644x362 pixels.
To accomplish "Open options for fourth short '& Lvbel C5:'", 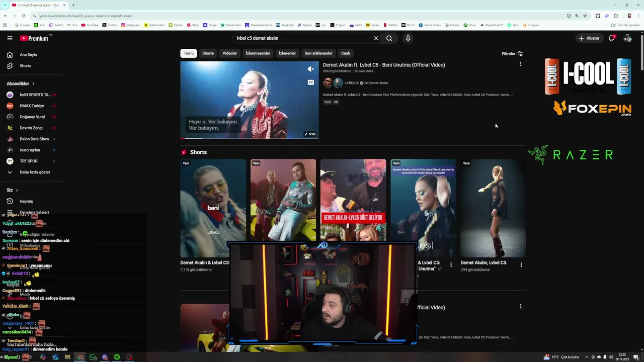I will [x=451, y=265].
